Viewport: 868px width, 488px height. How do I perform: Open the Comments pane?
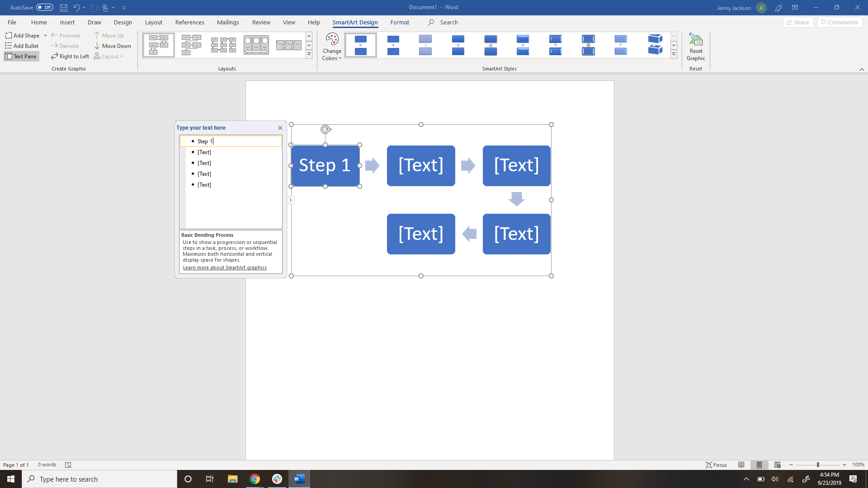pos(839,22)
